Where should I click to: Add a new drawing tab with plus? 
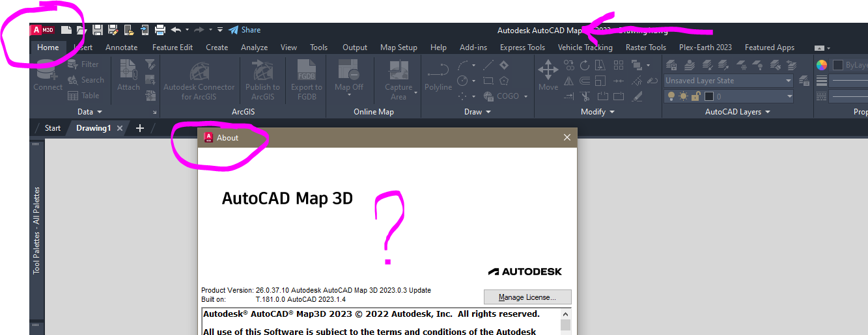139,128
